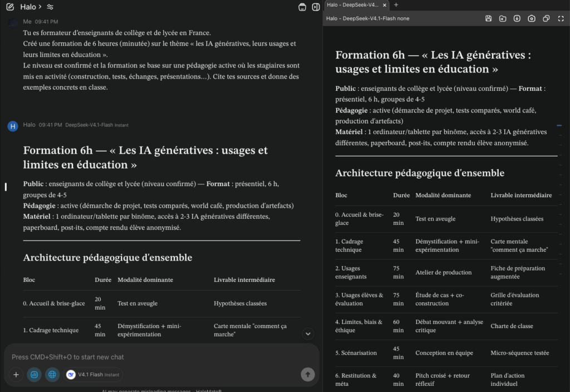Click the 'Livrable intermédiaire' header in preview table

[521, 195]
